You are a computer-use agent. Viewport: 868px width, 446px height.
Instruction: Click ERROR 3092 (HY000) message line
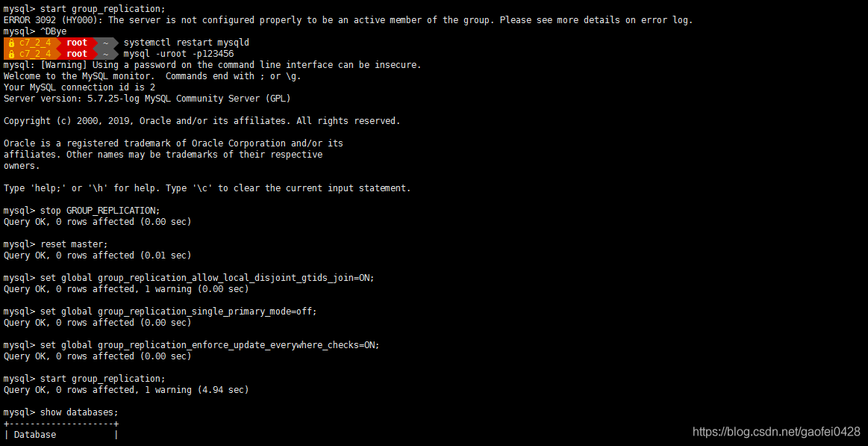coord(349,20)
